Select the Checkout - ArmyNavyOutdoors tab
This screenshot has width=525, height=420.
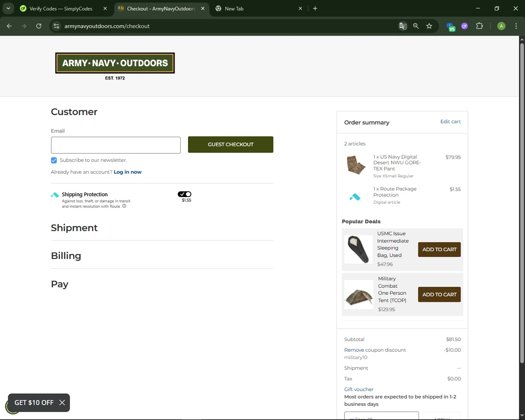tap(162, 8)
